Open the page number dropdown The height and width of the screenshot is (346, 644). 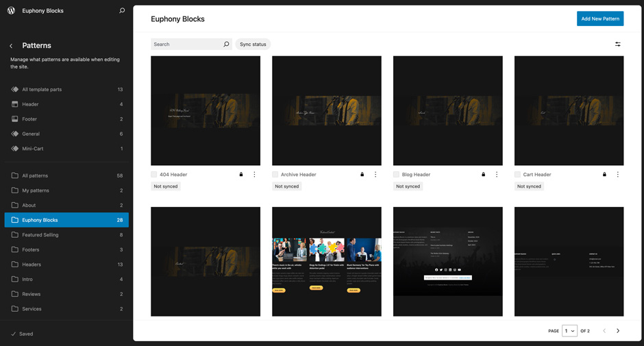click(569, 331)
